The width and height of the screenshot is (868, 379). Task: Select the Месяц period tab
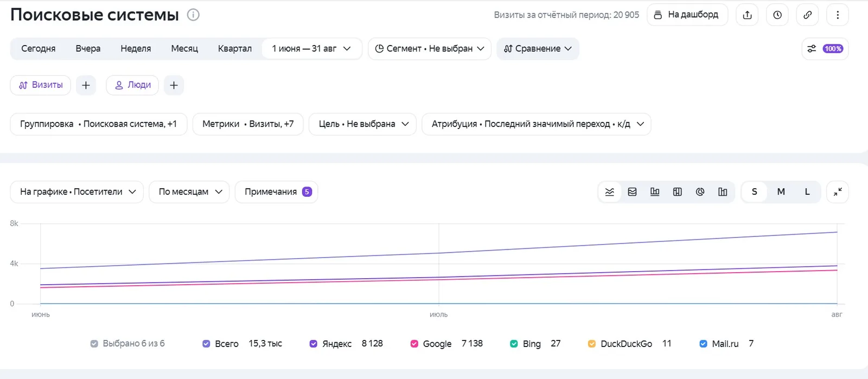click(x=184, y=49)
